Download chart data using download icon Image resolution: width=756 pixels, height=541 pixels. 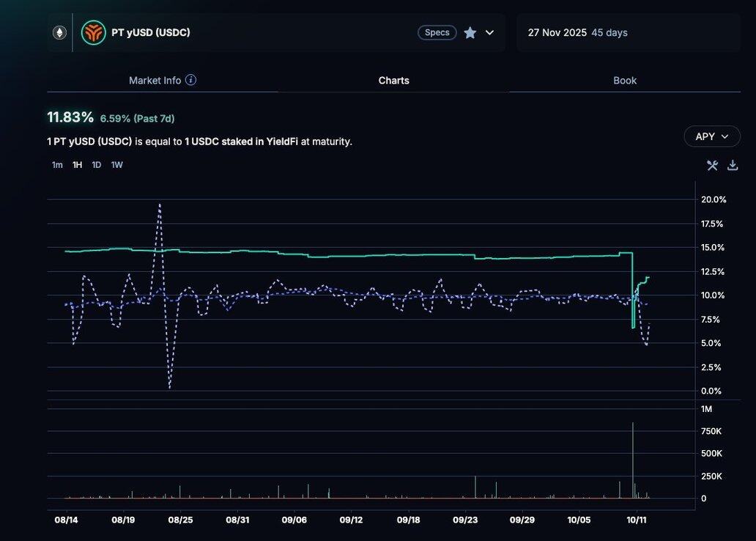coord(732,165)
